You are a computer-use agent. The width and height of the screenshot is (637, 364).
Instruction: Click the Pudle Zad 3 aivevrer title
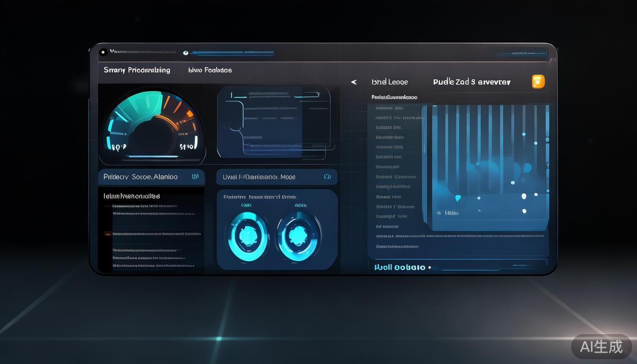[x=472, y=82]
